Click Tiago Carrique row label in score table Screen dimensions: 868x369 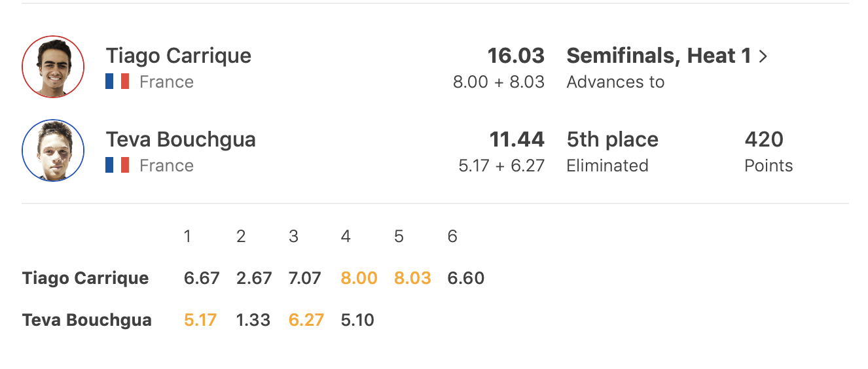(x=85, y=278)
